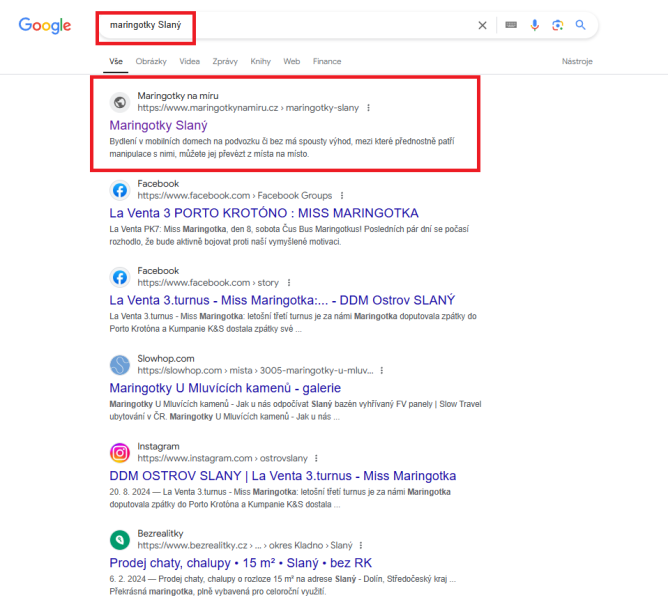This screenshot has height=600, width=668.
Task: Open DDM OSTROV SLANY Instagram result link
Action: (283, 476)
